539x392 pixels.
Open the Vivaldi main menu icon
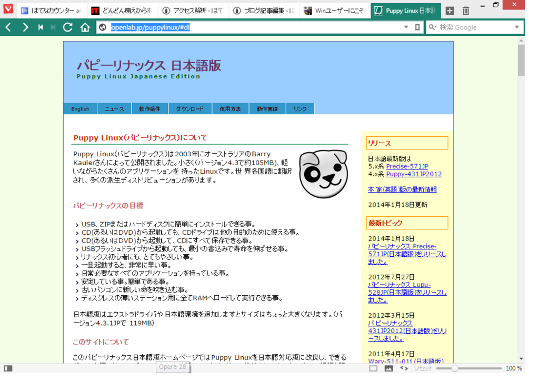[8, 8]
